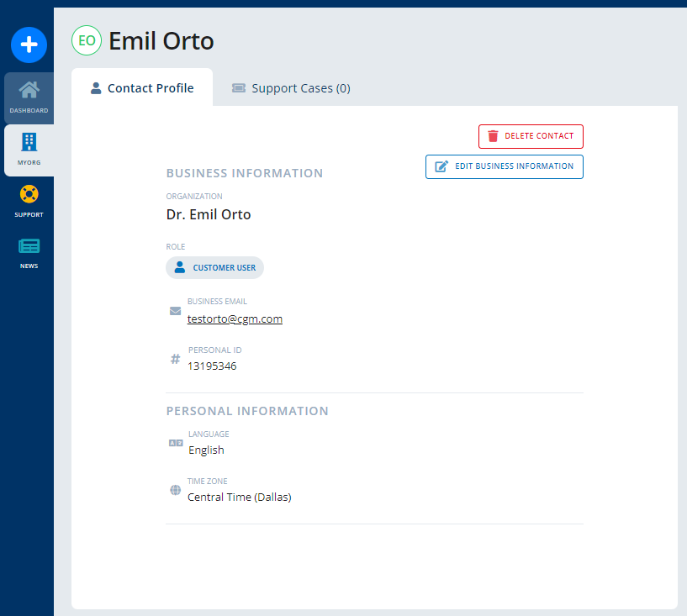Image resolution: width=687 pixels, height=616 pixels.
Task: Select the Customer User role badge
Action: click(214, 267)
